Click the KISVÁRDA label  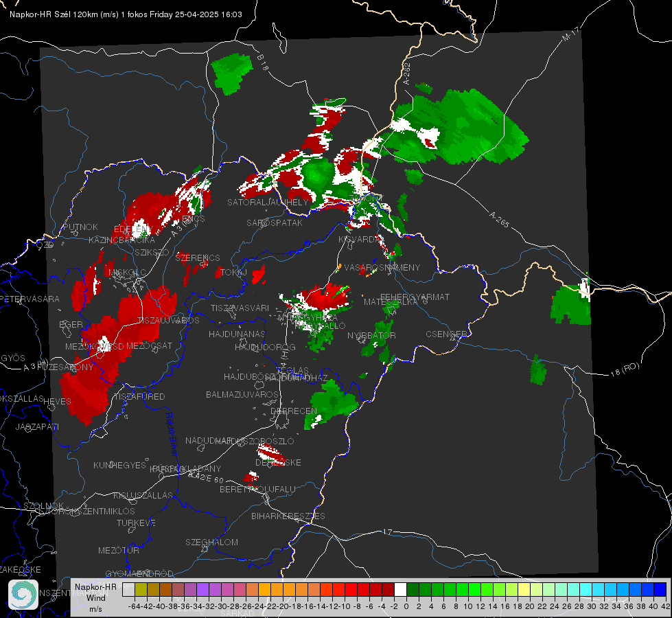point(359,240)
